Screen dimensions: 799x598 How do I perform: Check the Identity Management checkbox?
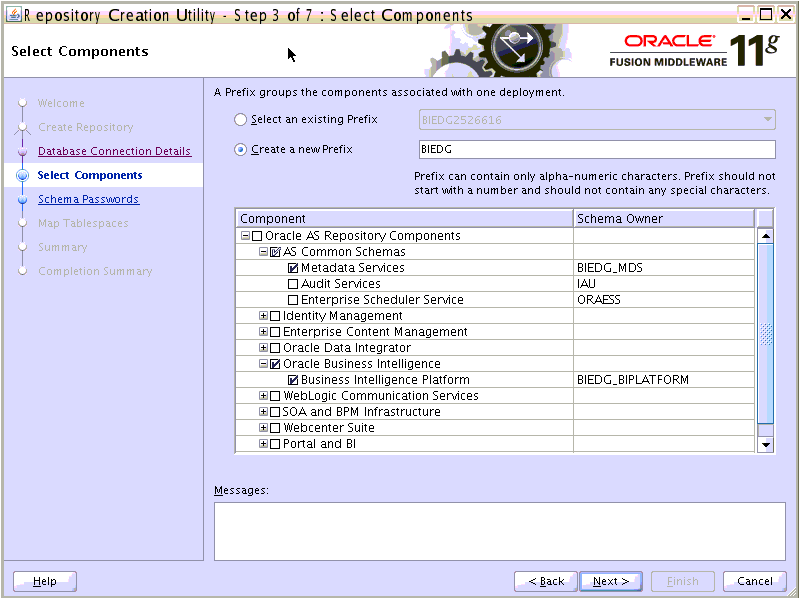tap(275, 316)
